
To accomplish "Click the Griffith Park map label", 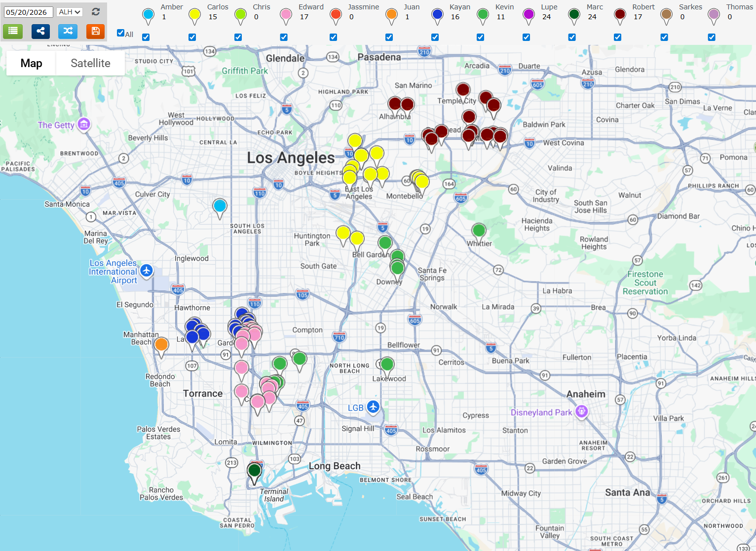I will (x=245, y=71).
